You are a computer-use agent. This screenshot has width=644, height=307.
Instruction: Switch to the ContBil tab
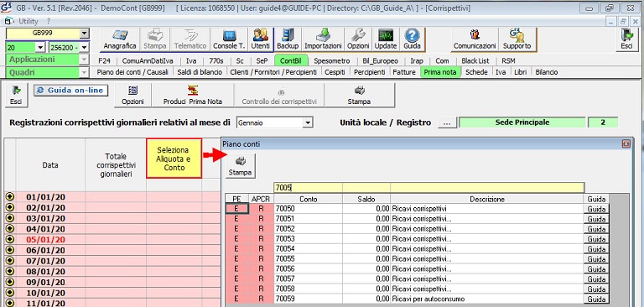(291, 61)
